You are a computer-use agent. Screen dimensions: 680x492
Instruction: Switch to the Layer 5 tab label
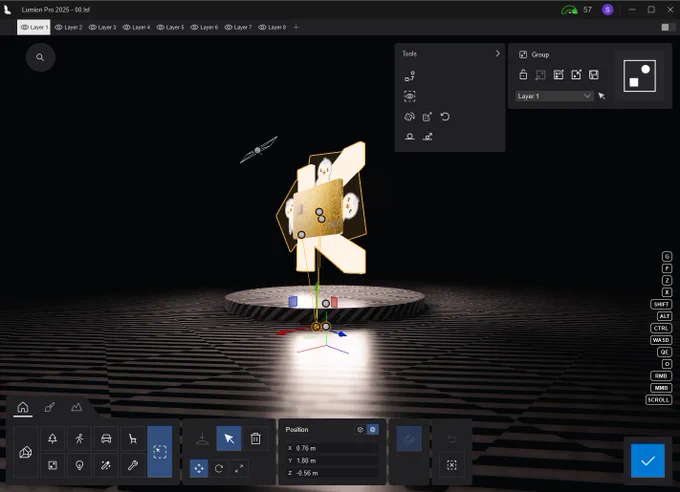[x=175, y=27]
